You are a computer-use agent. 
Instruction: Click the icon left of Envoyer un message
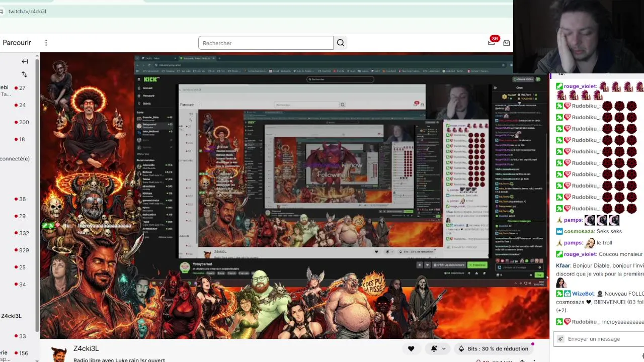click(x=560, y=339)
